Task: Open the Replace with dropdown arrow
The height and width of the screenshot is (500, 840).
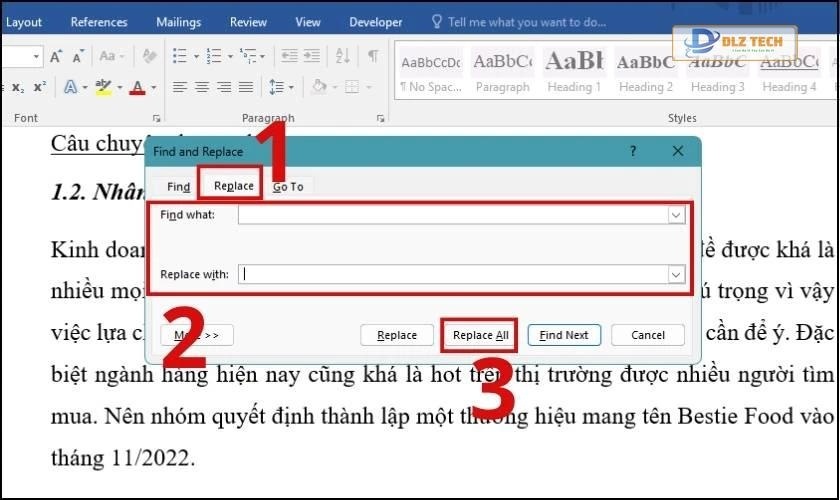Action: (676, 274)
